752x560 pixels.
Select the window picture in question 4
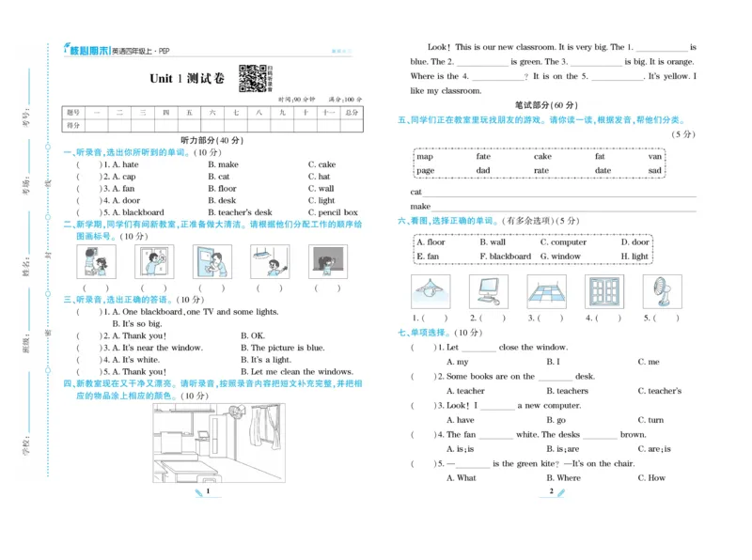[604, 291]
